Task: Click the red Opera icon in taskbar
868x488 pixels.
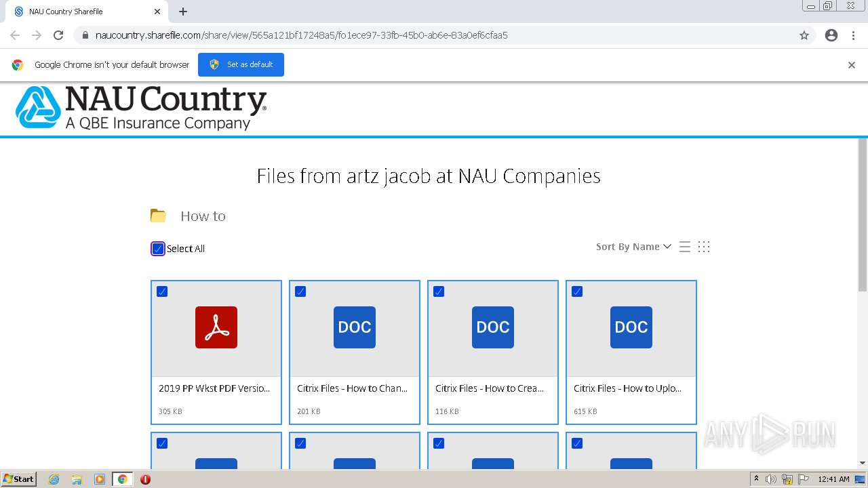Action: click(145, 479)
